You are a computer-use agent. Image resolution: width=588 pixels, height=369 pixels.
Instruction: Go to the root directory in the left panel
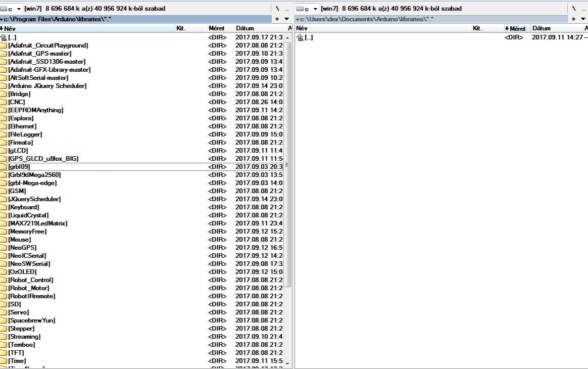277,9
